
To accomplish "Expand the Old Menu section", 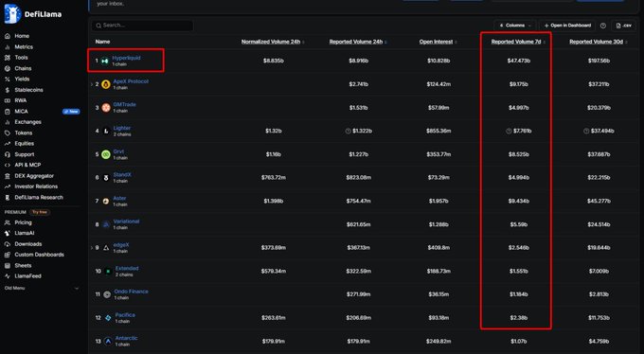I will tap(41, 289).
